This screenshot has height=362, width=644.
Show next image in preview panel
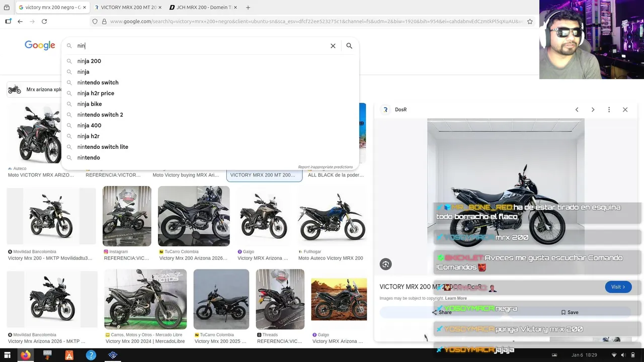tap(593, 110)
